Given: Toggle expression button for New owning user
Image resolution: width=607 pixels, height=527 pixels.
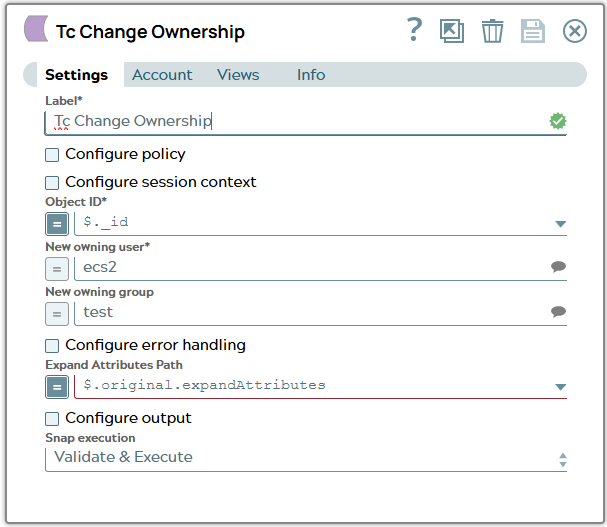Looking at the screenshot, I should click(x=57, y=269).
